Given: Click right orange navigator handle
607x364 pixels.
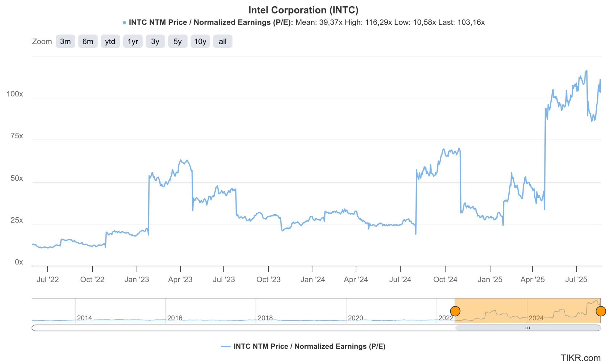Looking at the screenshot, I should (600, 311).
